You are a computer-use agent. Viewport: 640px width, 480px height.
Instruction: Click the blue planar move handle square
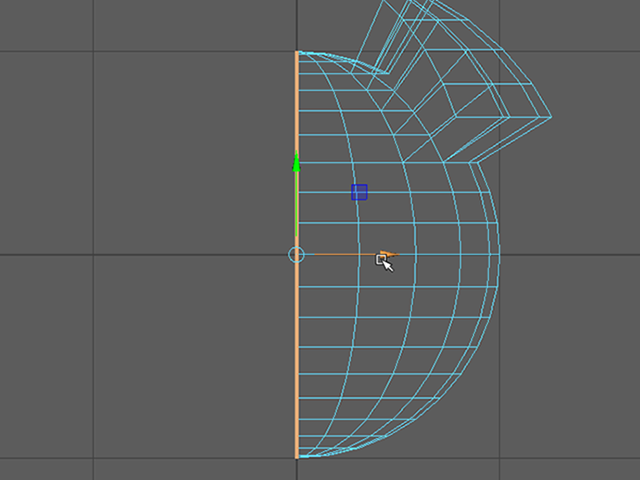click(x=359, y=192)
